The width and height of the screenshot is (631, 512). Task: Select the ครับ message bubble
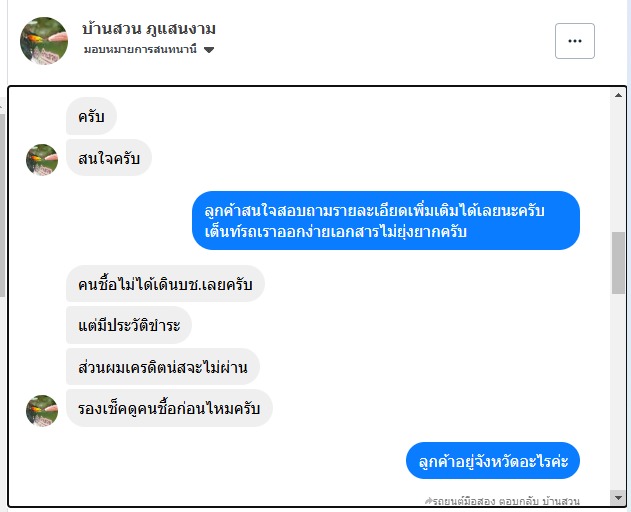(92, 116)
